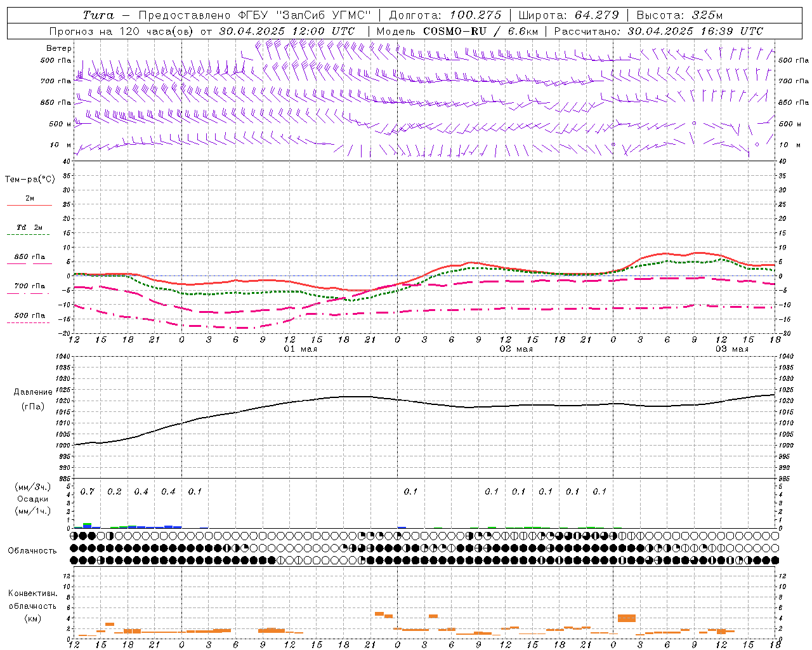Click the dashed line sample under "Td 2м" legend
The height and width of the screenshot is (650, 812).
click(x=28, y=235)
